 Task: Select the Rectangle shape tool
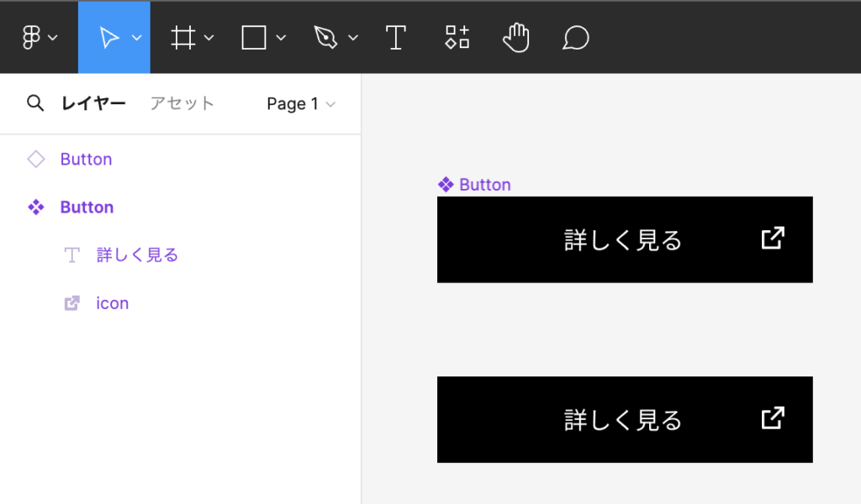click(254, 38)
